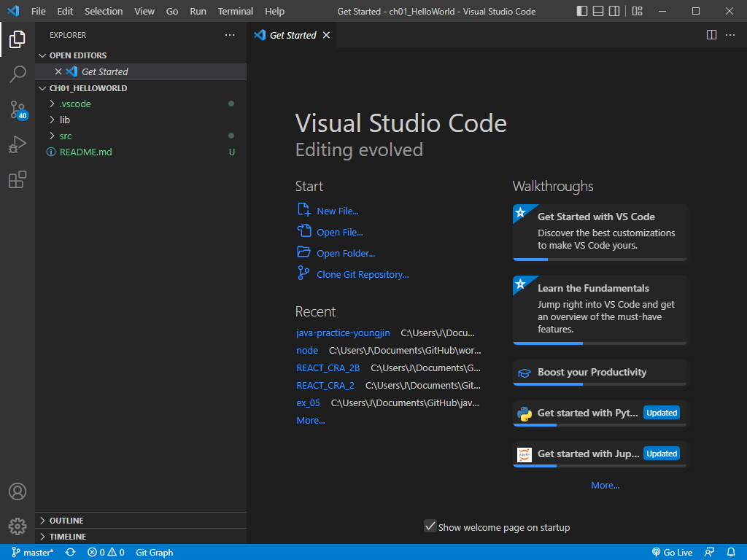The height and width of the screenshot is (560, 747).
Task: Open feedback icon in status bar
Action: [x=709, y=553]
